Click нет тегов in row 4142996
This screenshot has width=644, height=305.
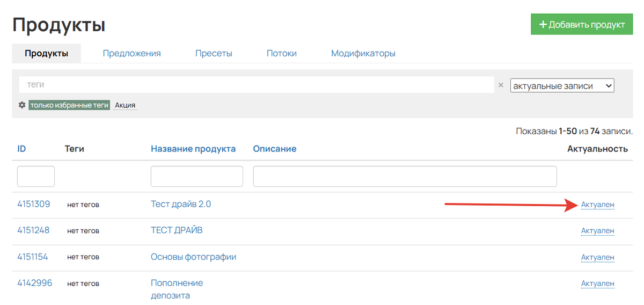coord(83,284)
